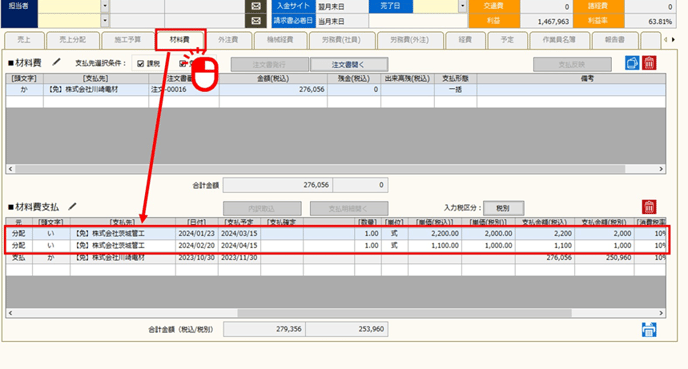This screenshot has height=369, width=688.
Task: Toggle the second 支払先選択条件 checkbox
Action: coord(183,64)
